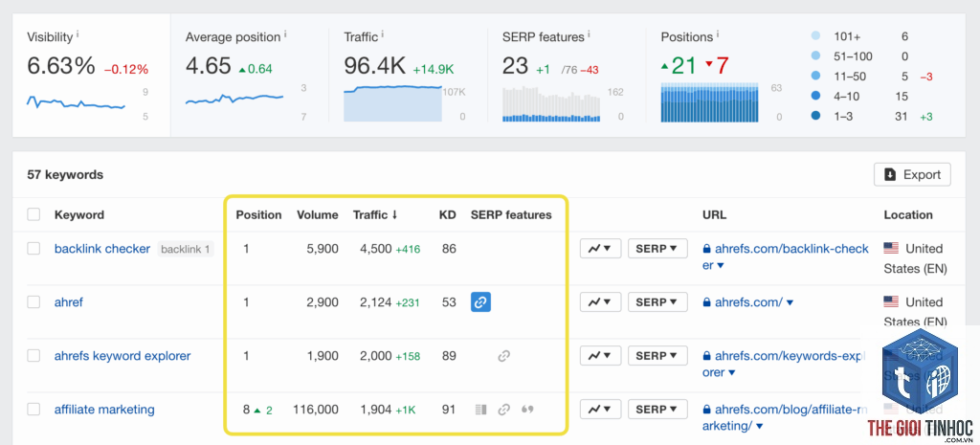Viewport: 980px width, 445px height.
Task: Click the United States flag in backlink checker row
Action: pyautogui.click(x=891, y=249)
